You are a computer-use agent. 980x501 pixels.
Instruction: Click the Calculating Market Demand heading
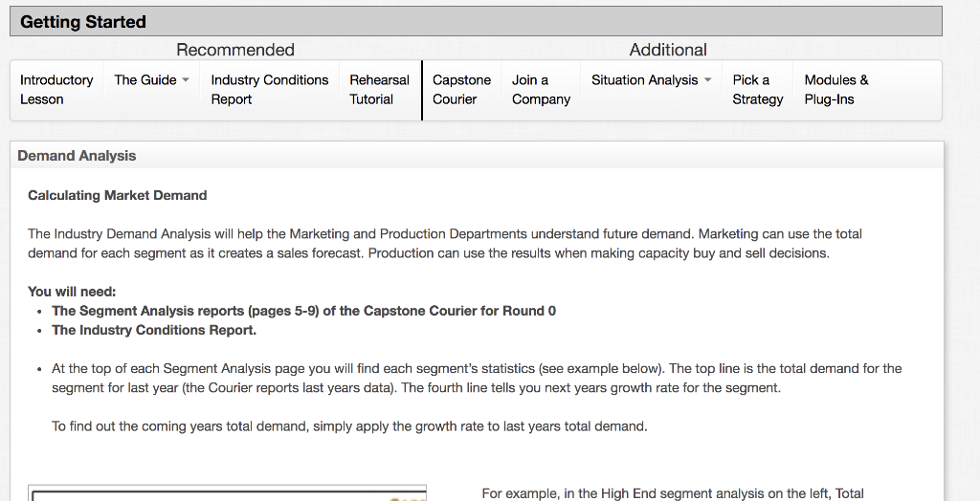118,196
